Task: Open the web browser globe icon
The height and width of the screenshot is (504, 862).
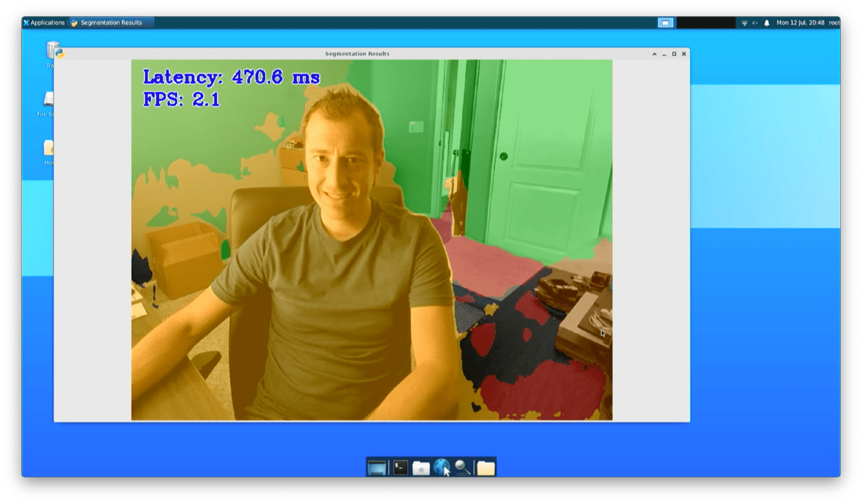Action: [441, 468]
